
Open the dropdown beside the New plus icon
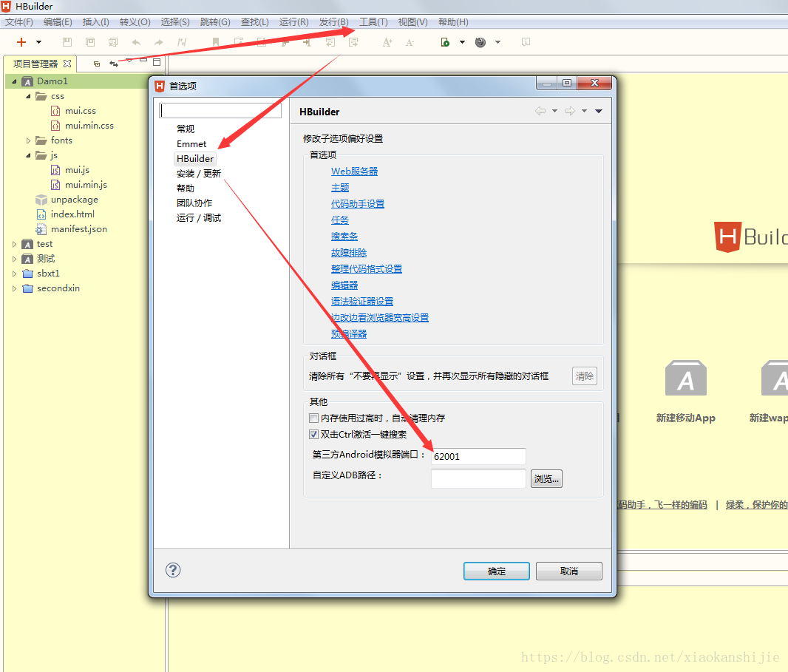[x=38, y=42]
